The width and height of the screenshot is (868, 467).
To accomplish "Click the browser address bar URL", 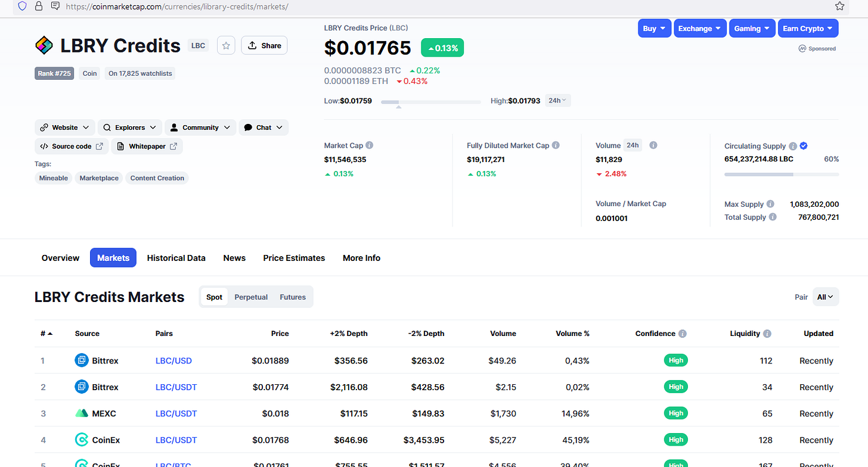I will (x=177, y=7).
